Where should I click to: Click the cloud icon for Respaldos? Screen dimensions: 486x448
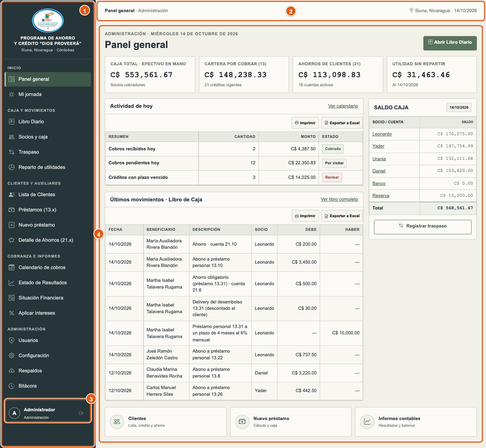click(12, 371)
